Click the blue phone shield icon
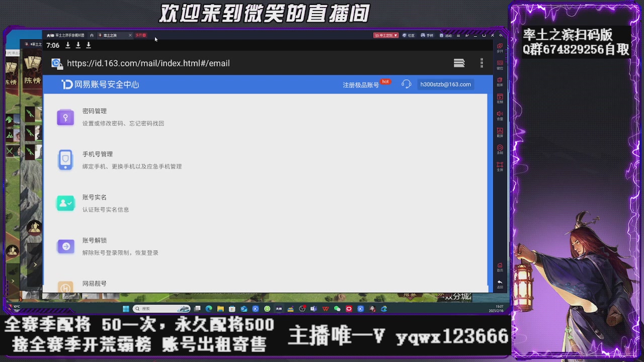 coord(65,160)
